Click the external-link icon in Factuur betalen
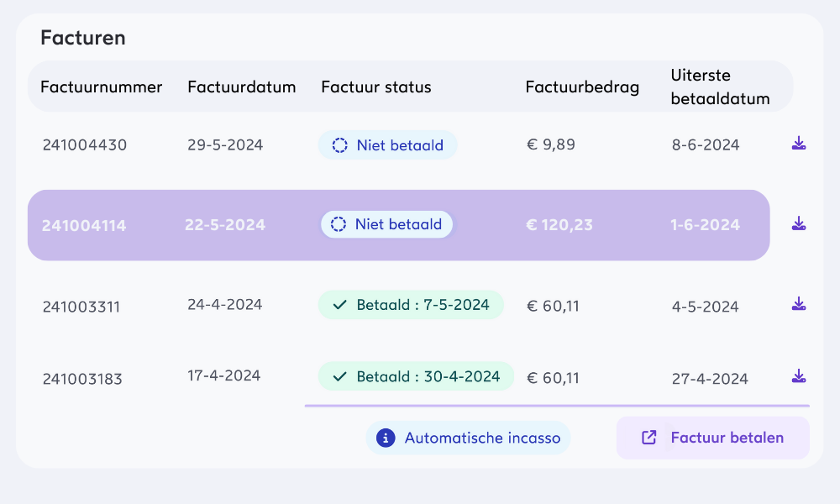This screenshot has width=840, height=504. tap(648, 438)
